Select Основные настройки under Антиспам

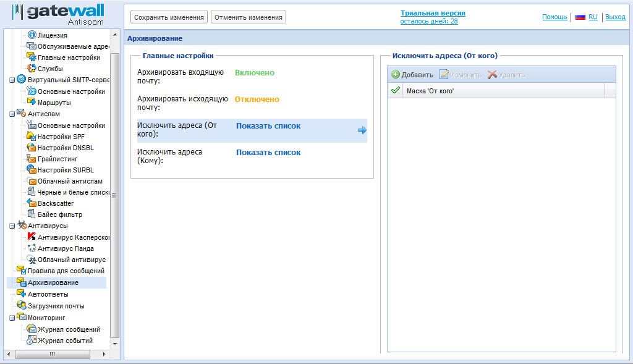pos(71,125)
